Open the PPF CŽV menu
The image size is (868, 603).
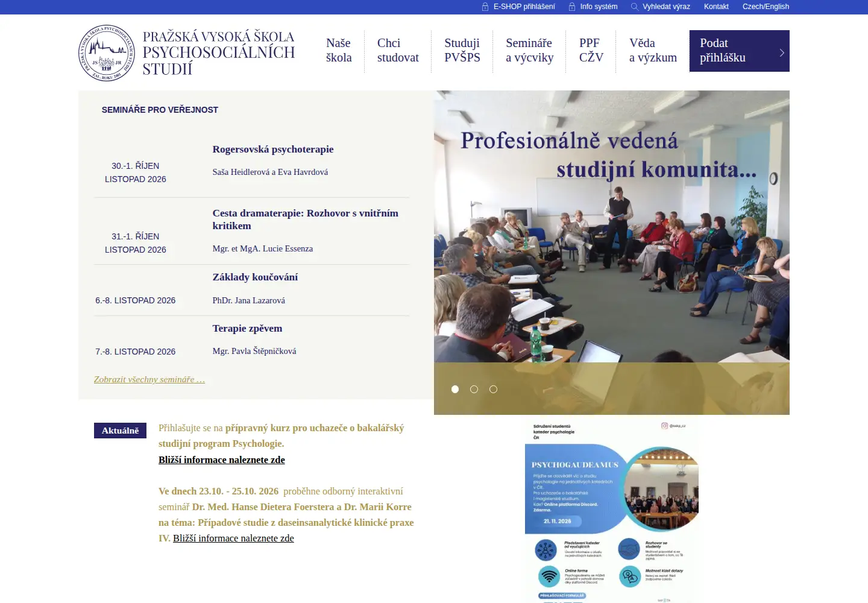591,51
